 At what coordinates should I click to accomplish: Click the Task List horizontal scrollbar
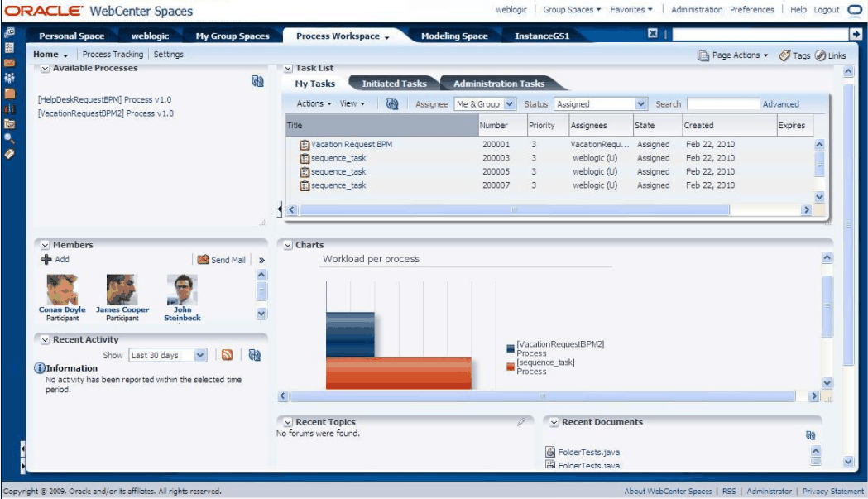(514, 210)
